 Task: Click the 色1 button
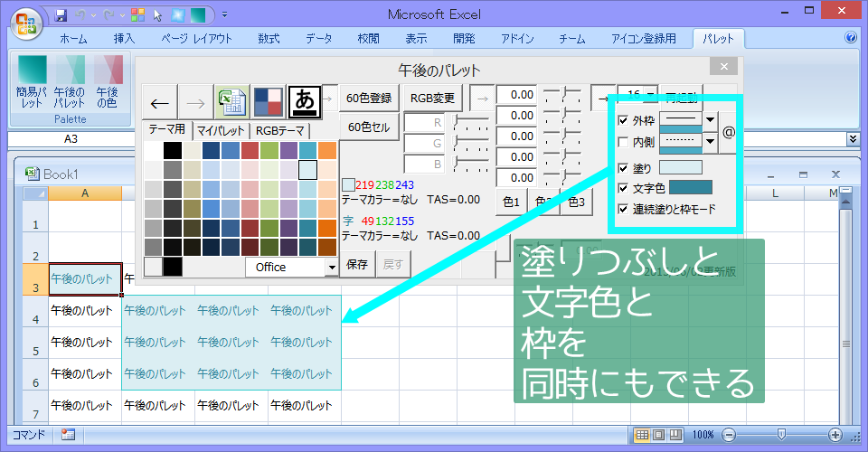(x=511, y=202)
